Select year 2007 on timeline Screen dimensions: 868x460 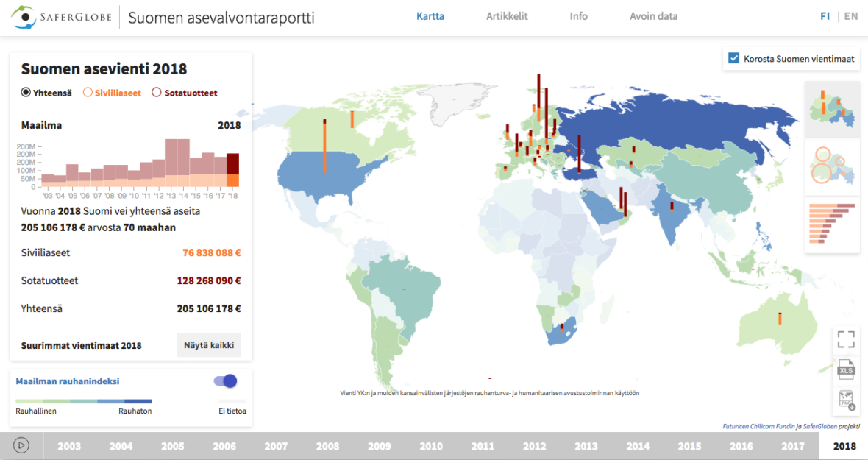276,446
